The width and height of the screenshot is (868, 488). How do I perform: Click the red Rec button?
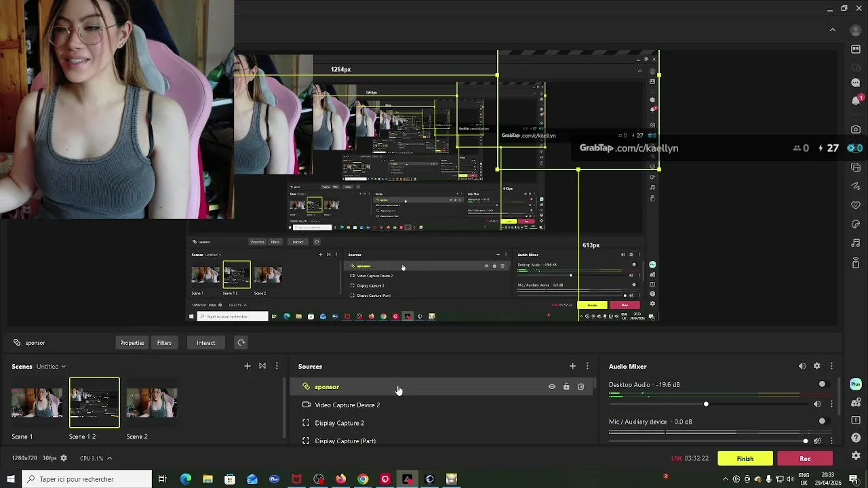(805, 459)
